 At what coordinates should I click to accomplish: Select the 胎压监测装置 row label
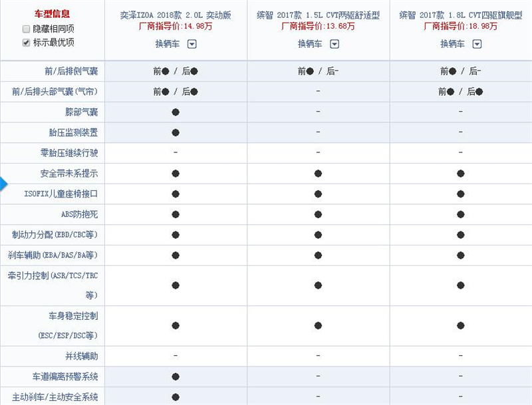(x=73, y=132)
